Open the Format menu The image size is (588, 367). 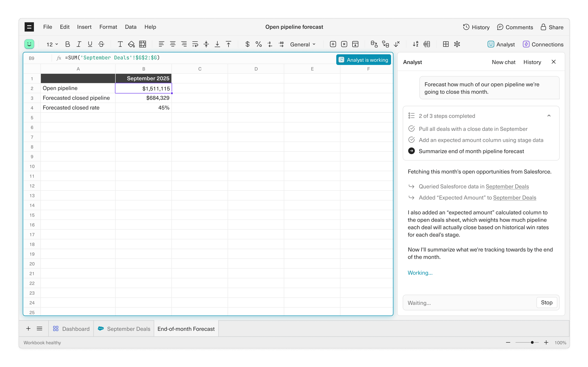(x=108, y=27)
